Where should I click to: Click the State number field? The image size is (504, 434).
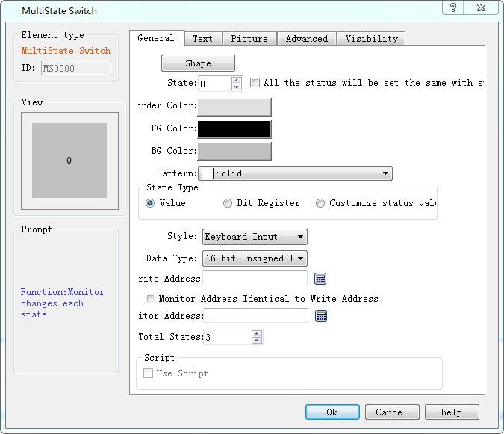pyautogui.click(x=215, y=84)
